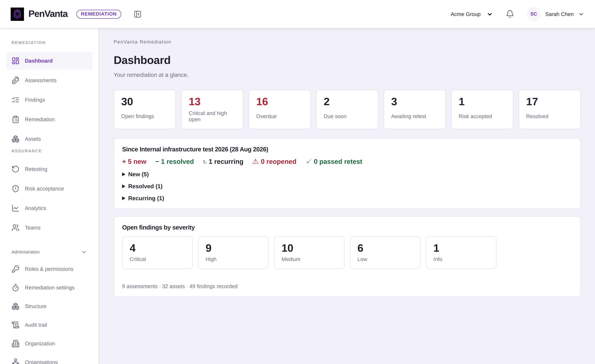Click the Remediation settings timer icon
The image size is (595, 364).
coord(16,288)
